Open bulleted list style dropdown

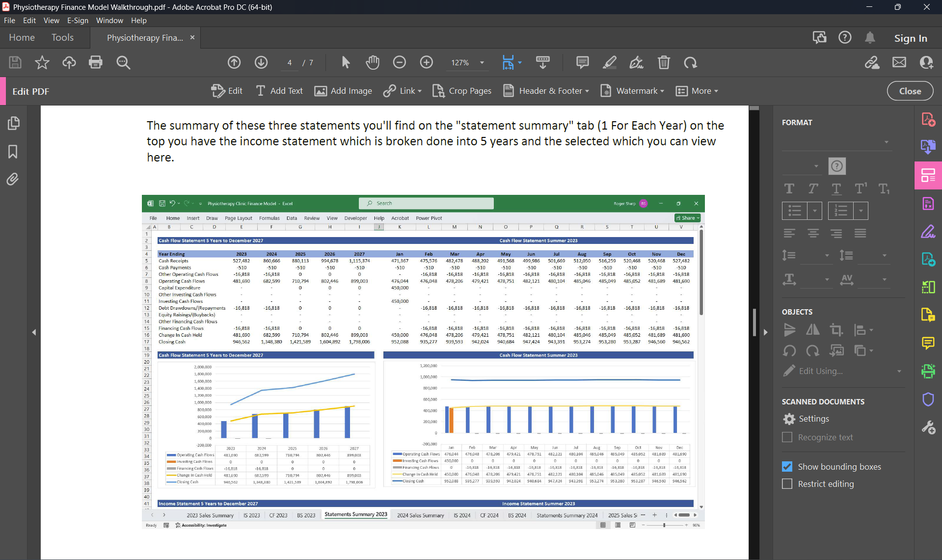pos(814,211)
